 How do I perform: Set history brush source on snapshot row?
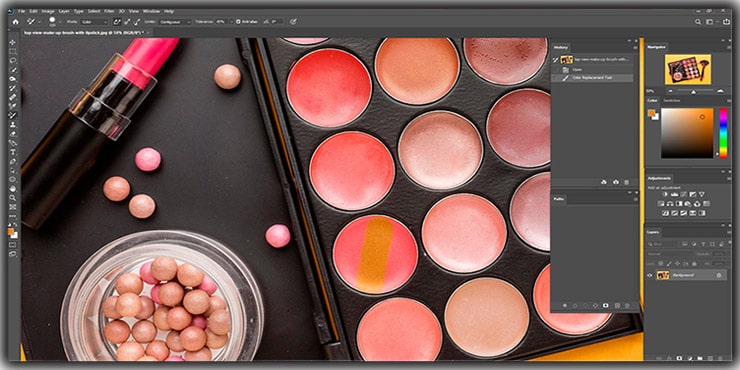coord(555,60)
